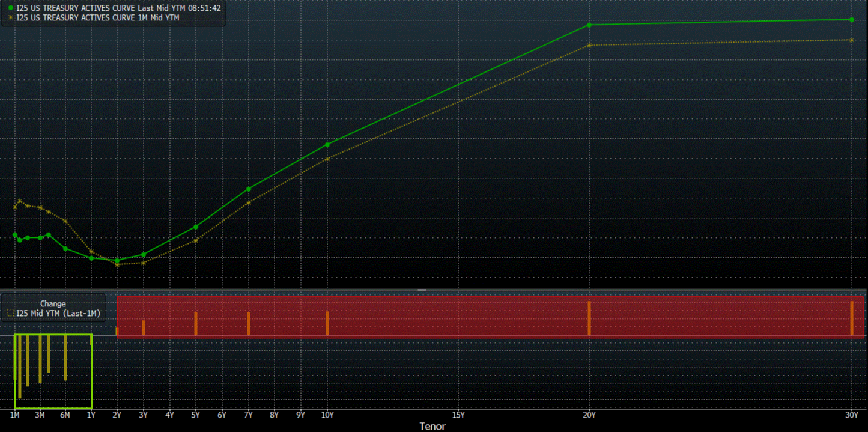The image size is (868, 432).
Task: Click the green 30Y data point marker
Action: 852,20
